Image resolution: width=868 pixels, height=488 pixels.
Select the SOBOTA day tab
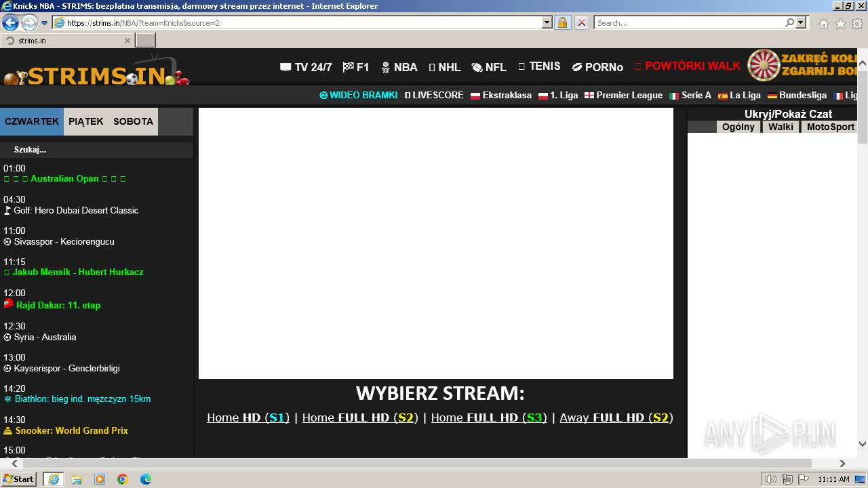pyautogui.click(x=133, y=122)
